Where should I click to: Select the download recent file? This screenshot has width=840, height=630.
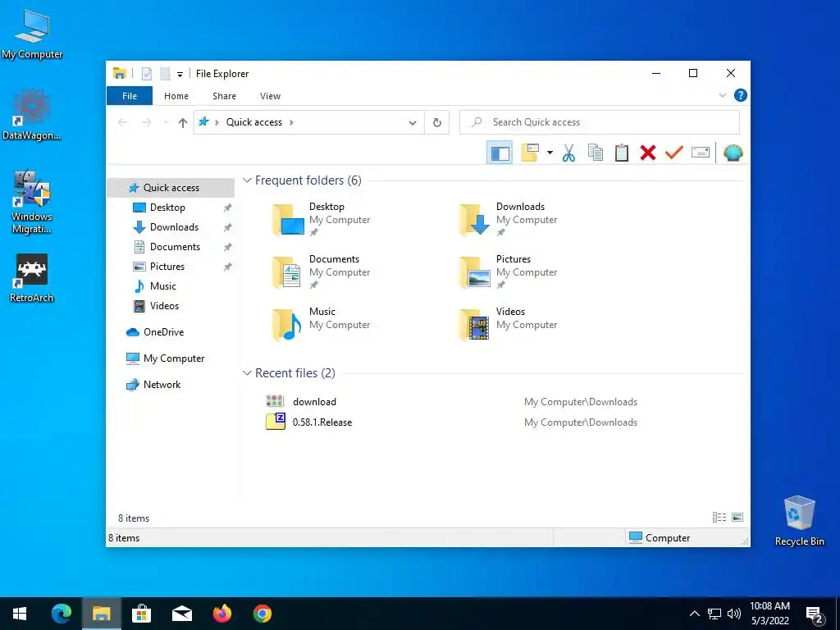pyautogui.click(x=314, y=402)
